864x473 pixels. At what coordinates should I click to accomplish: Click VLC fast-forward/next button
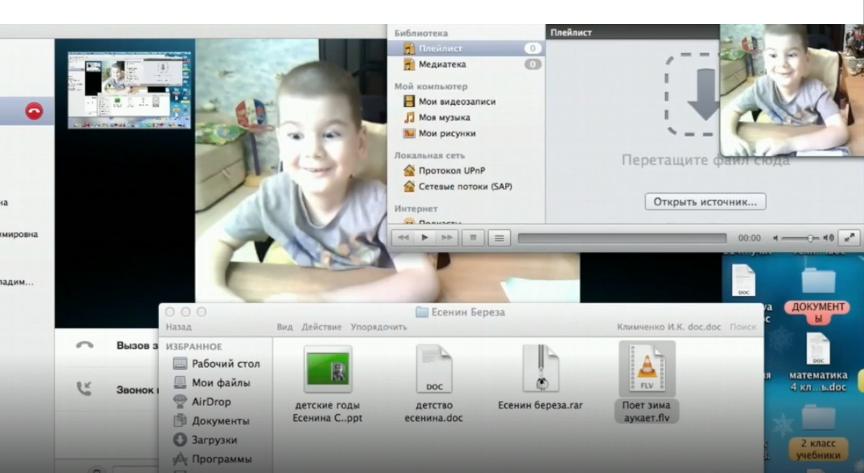[x=446, y=238]
